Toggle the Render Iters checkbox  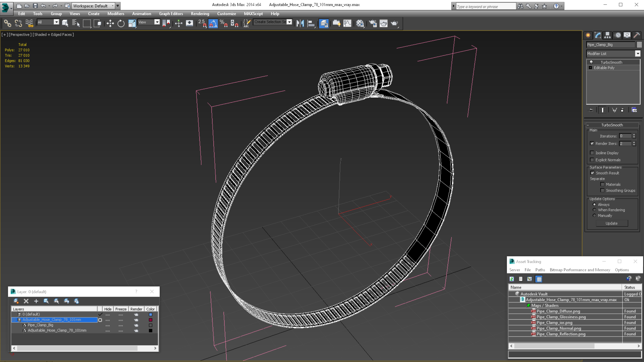(592, 143)
